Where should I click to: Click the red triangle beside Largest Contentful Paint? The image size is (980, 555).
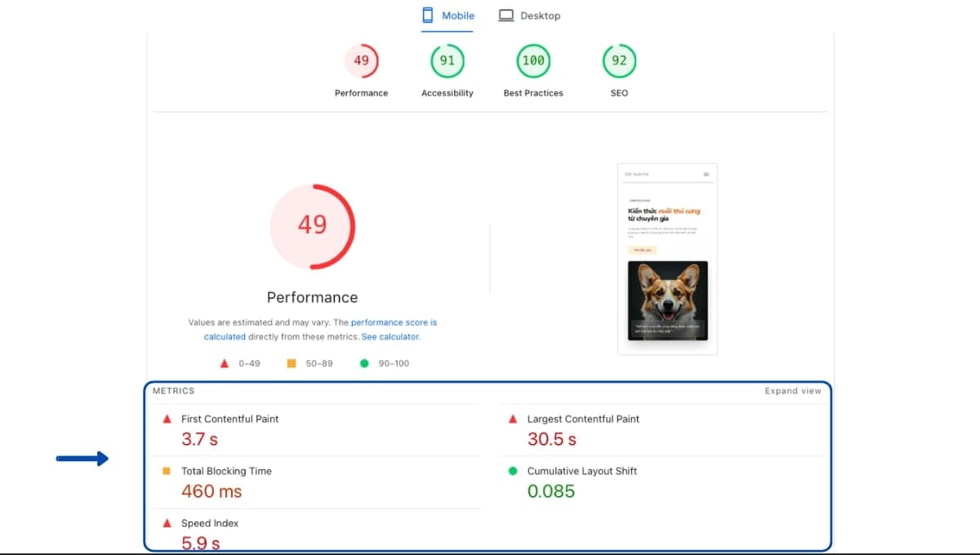[x=513, y=419]
